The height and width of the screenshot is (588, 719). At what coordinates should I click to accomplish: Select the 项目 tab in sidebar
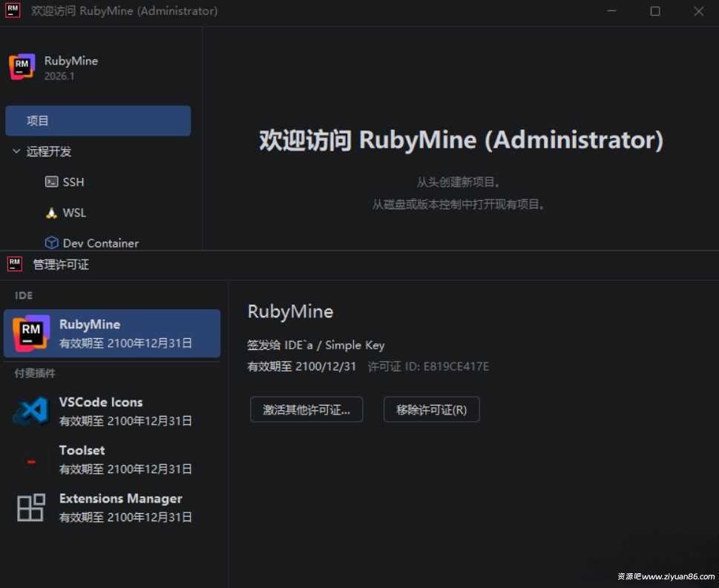[x=98, y=121]
